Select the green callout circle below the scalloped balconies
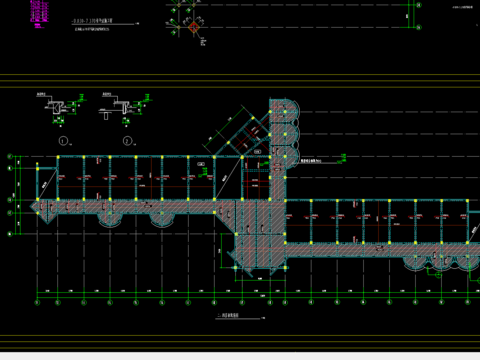 coord(439,275)
